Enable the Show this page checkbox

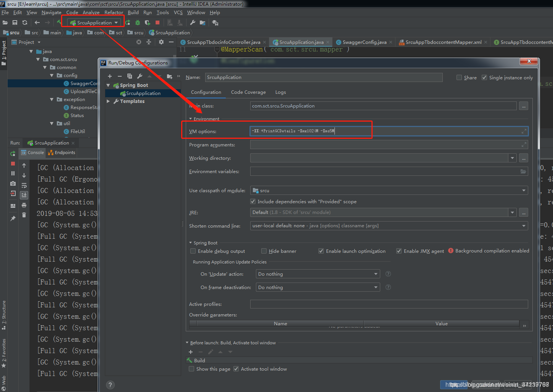(x=191, y=369)
